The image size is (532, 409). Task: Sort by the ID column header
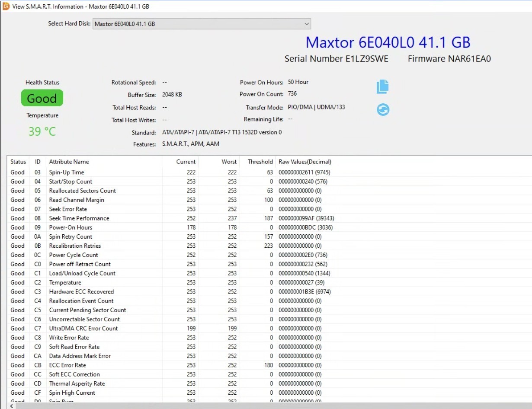[x=38, y=162]
